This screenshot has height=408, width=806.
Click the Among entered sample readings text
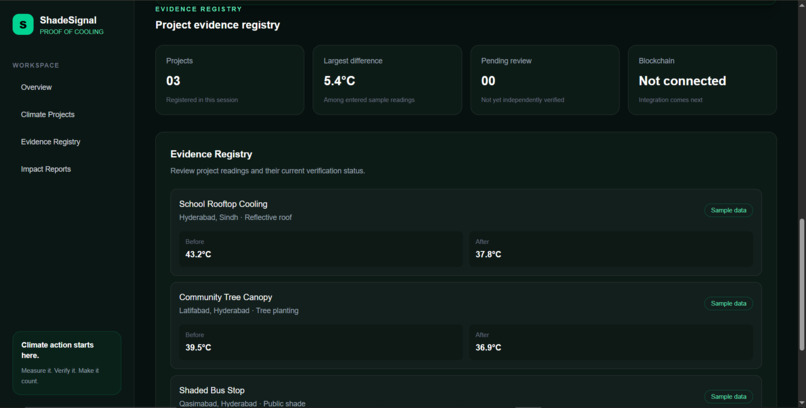[369, 100]
